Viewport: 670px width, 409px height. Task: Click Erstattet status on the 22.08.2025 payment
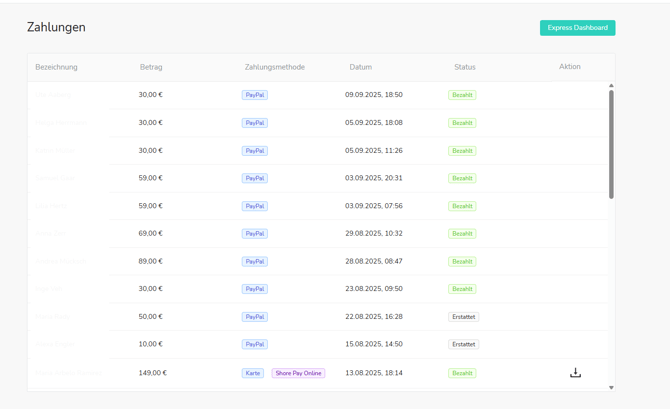463,317
